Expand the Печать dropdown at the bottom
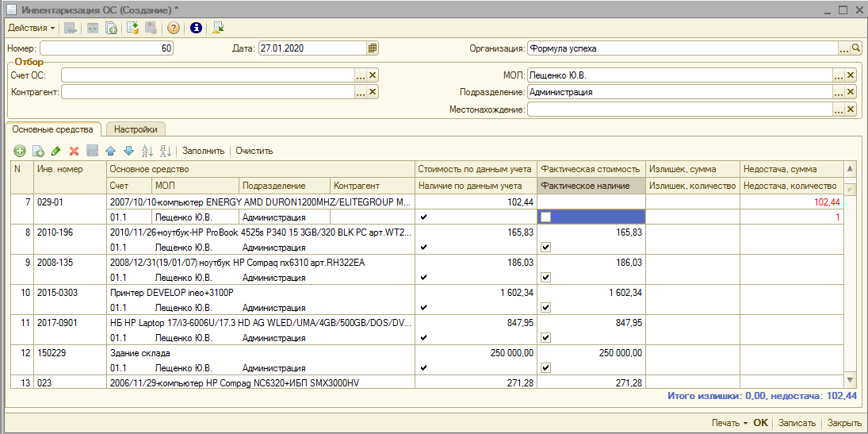 click(729, 423)
